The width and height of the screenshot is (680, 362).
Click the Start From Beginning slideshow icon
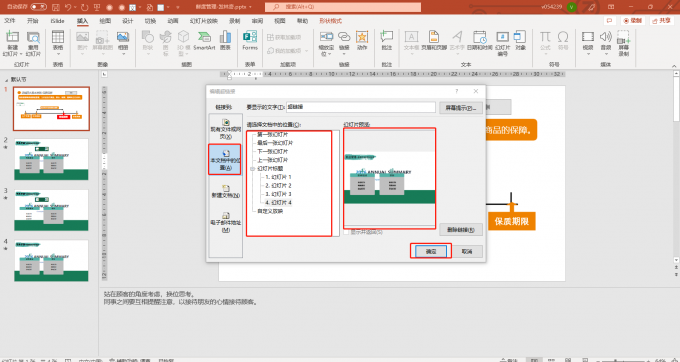click(x=97, y=7)
